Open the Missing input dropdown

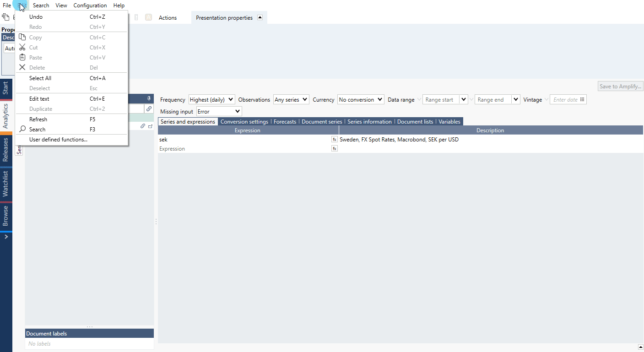coord(219,111)
